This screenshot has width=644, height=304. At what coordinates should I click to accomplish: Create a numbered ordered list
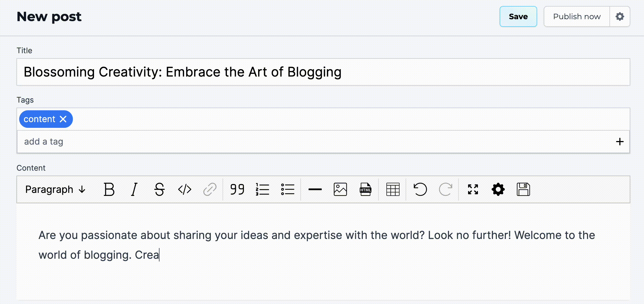262,189
